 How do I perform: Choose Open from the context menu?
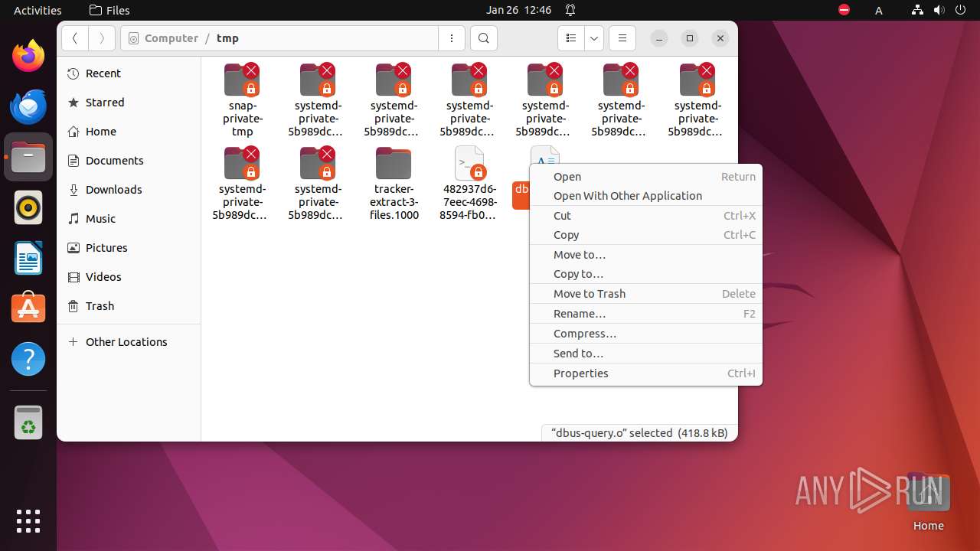(645, 177)
